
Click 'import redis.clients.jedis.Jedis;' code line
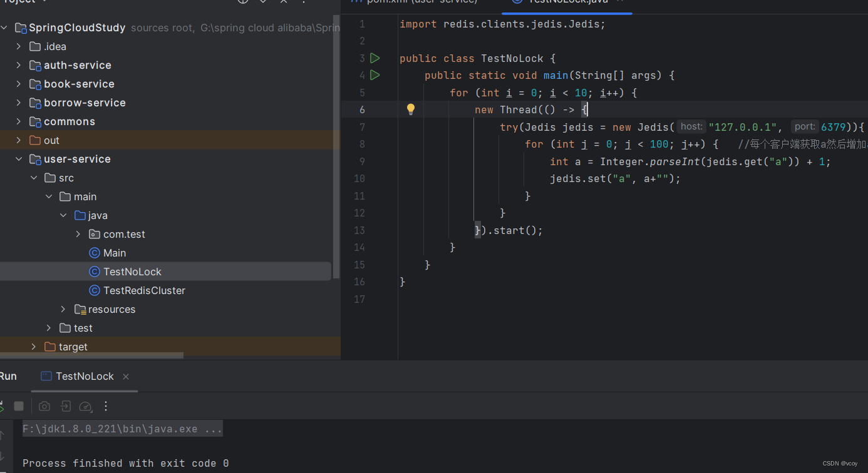[x=503, y=24]
